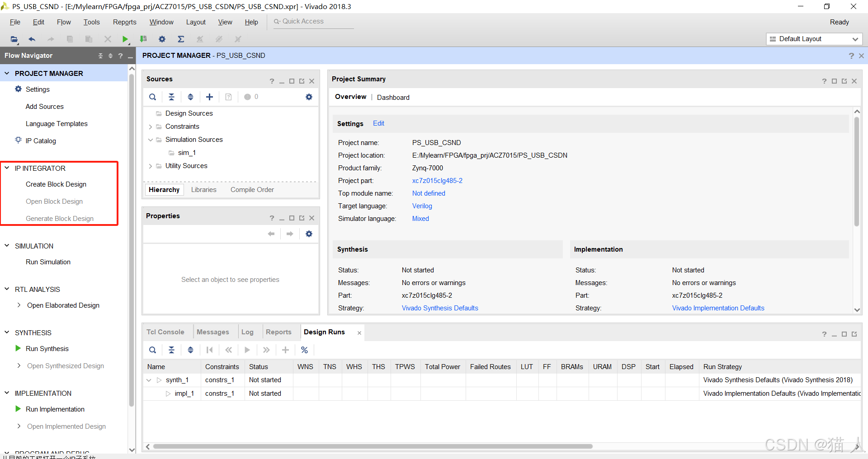Click the green Run flow toolbar icon
This screenshot has width=868, height=459.
(x=125, y=39)
